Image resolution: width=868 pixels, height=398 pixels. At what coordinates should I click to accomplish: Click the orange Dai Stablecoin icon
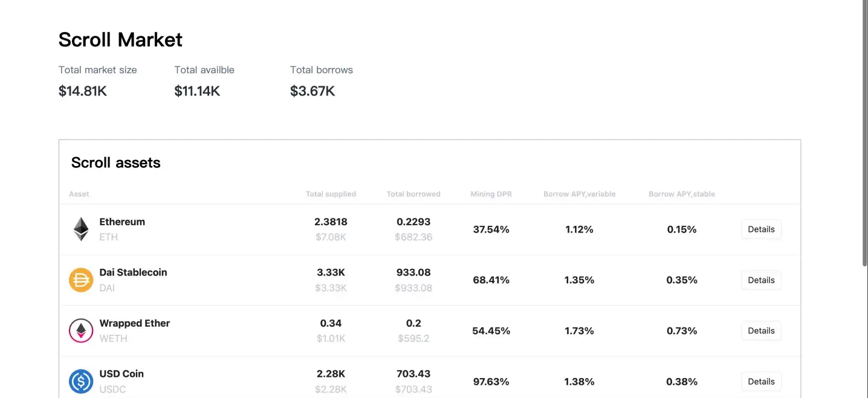click(81, 280)
